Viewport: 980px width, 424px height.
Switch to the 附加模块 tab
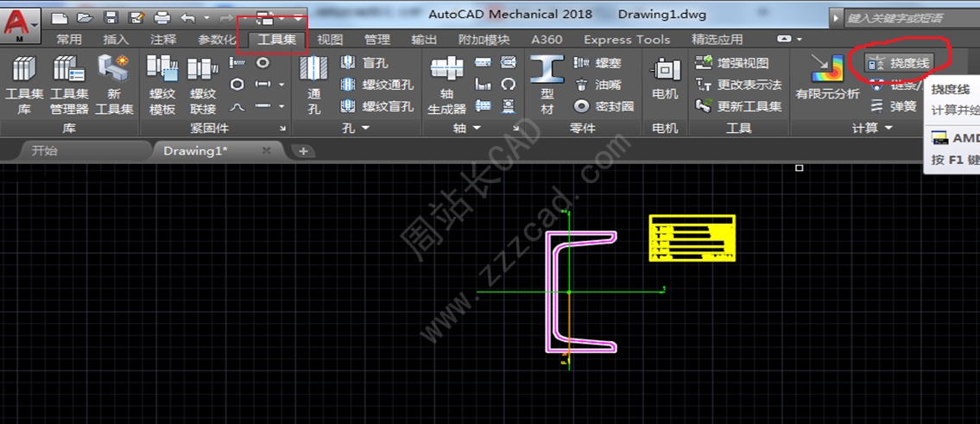484,40
